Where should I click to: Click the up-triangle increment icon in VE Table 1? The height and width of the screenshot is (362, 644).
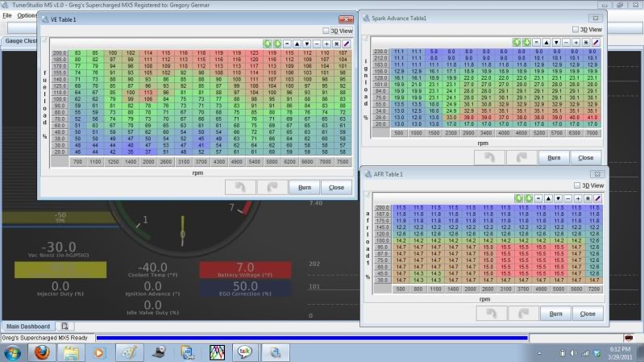[297, 44]
